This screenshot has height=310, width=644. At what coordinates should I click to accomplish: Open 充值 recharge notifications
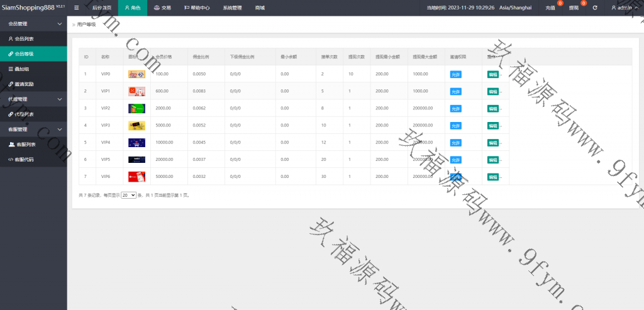pyautogui.click(x=550, y=8)
